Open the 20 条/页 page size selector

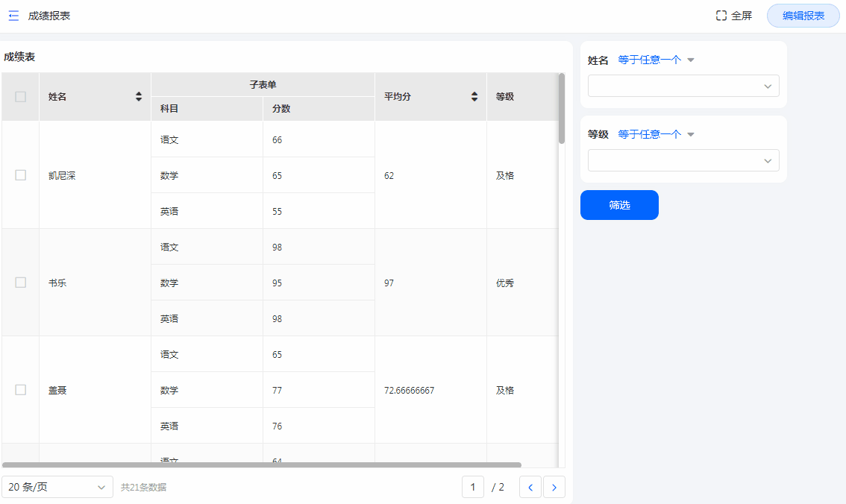click(57, 488)
